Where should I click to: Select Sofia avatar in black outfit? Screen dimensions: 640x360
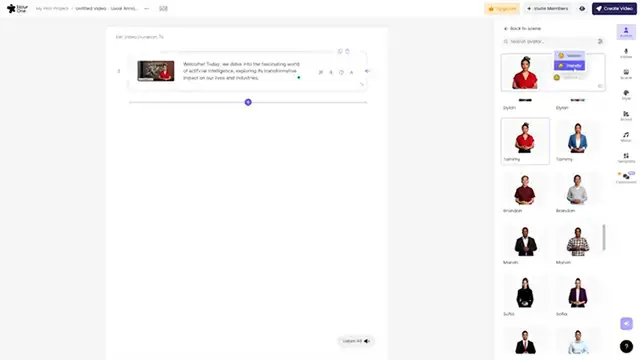[525, 296]
